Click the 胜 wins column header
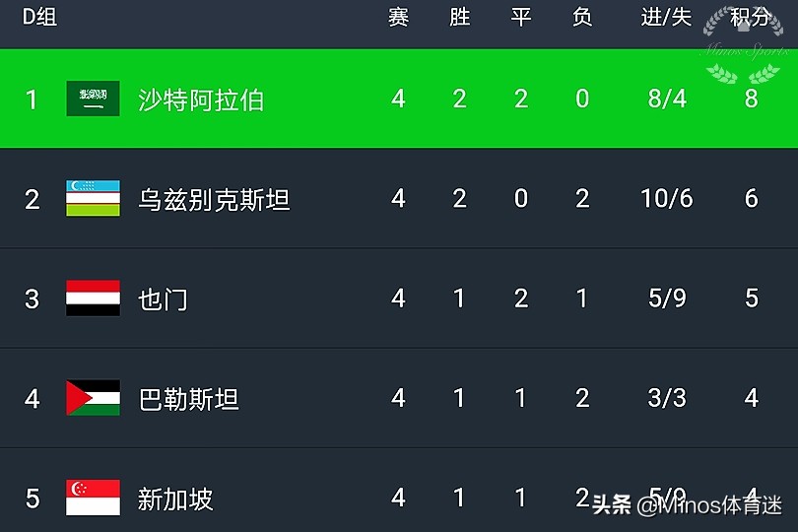798x532 pixels. 459,17
